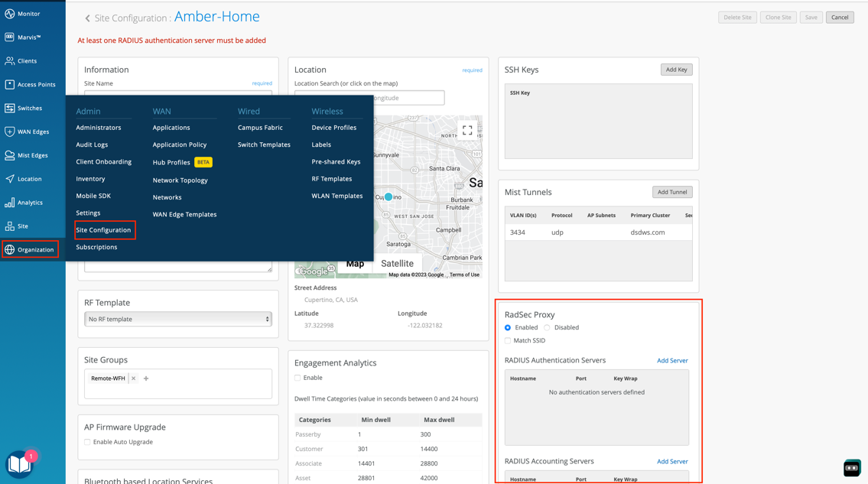Open WAN Edges from the sidebar
The height and width of the screenshot is (484, 868).
pyautogui.click(x=10, y=132)
